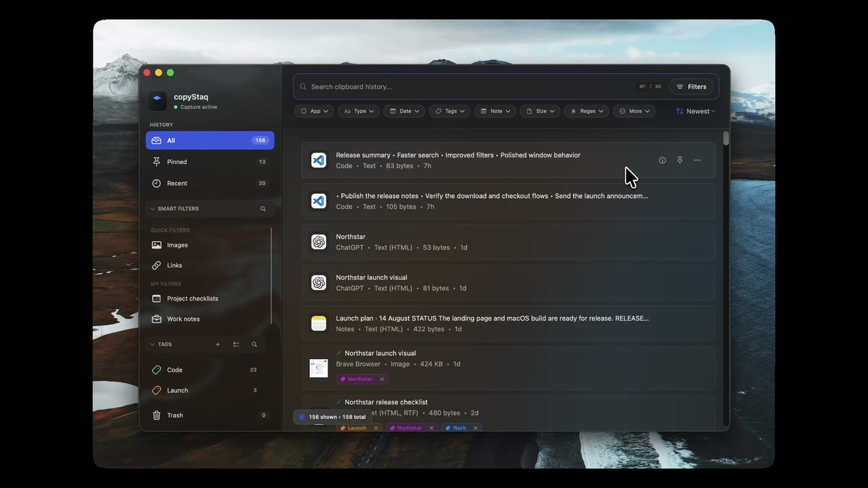Open the Project checklists filter

pyautogui.click(x=209, y=298)
